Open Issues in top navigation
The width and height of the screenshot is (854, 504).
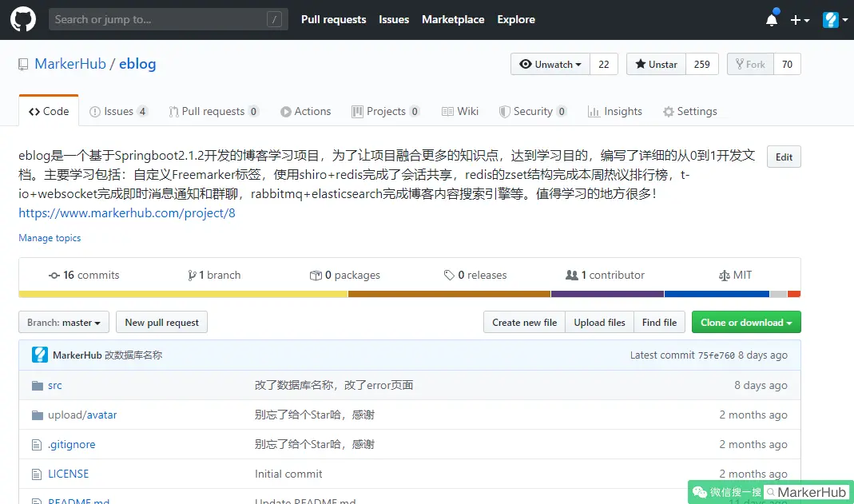(x=394, y=20)
